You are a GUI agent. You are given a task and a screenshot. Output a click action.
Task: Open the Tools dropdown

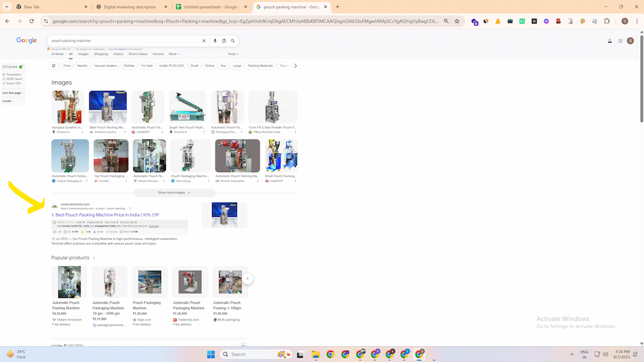tap(232, 54)
